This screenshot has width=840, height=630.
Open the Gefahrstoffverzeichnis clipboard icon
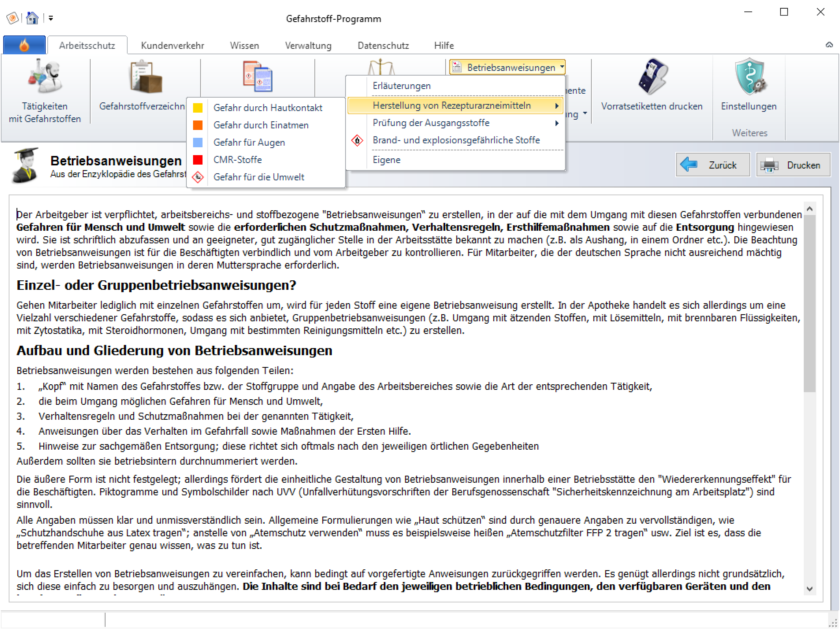tap(146, 76)
